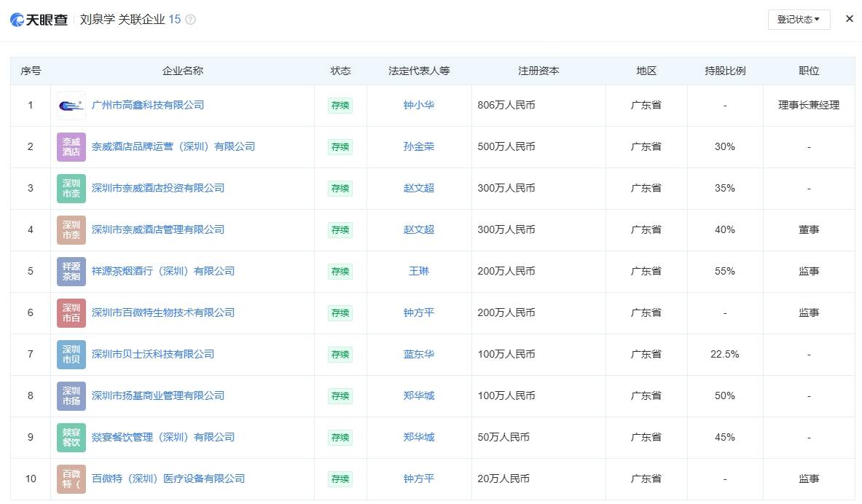The height and width of the screenshot is (504, 862).
Task: Click 广州市高鑫科技 company logo thumbnail
Action: [x=71, y=106]
